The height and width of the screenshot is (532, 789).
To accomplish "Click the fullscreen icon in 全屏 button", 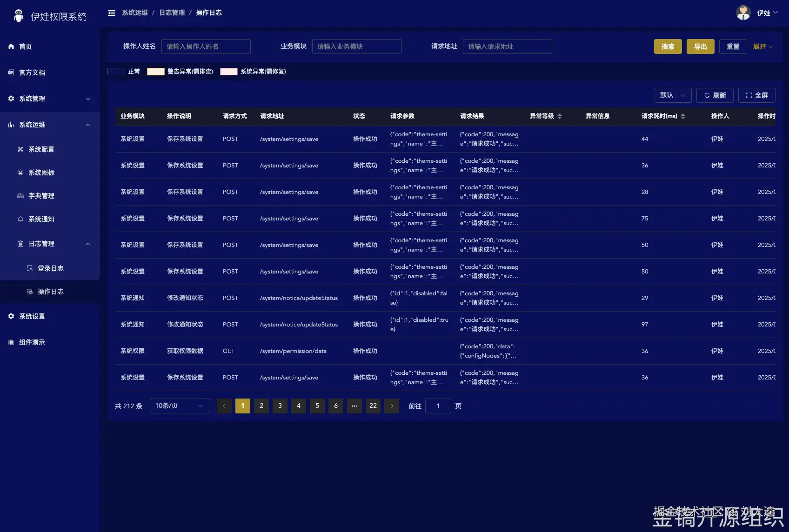I will pos(749,95).
